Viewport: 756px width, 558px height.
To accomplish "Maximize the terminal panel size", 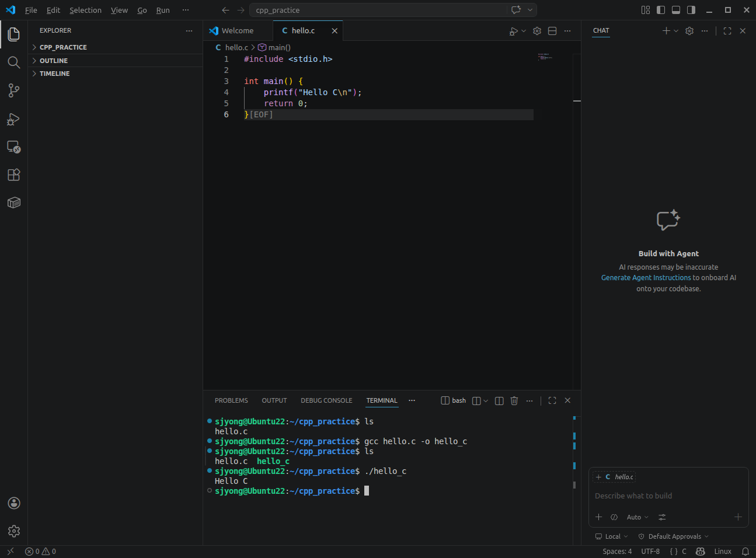I will pyautogui.click(x=552, y=400).
